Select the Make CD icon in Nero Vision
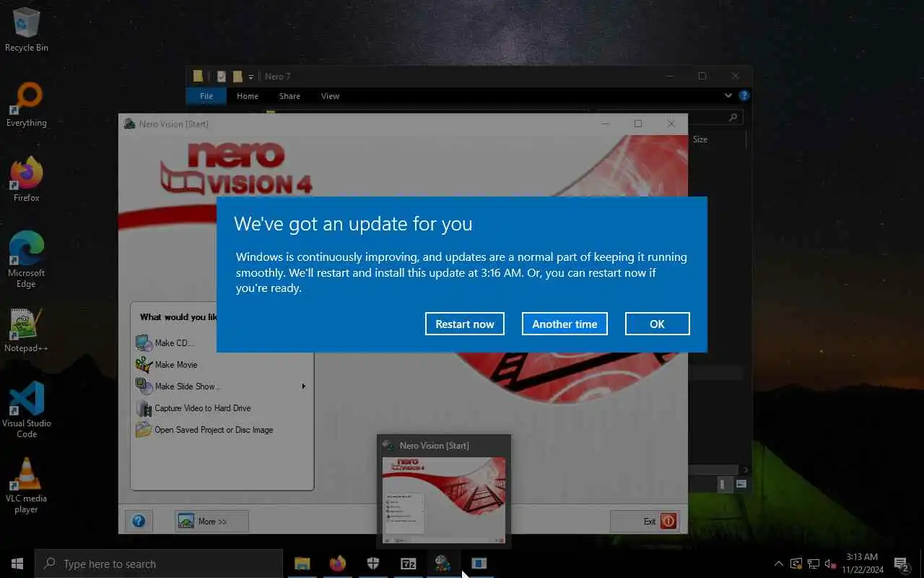 tap(144, 343)
